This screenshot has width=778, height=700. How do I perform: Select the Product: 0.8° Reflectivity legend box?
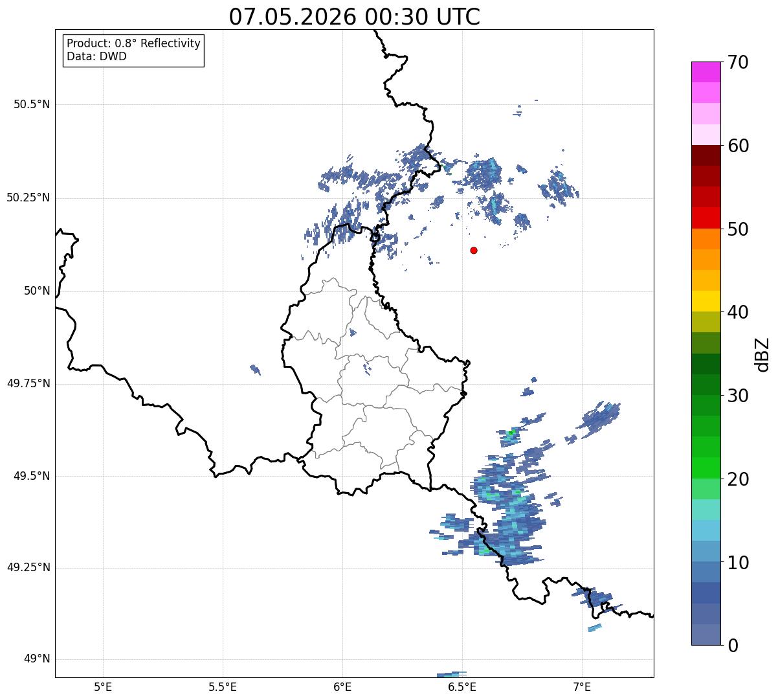134,50
